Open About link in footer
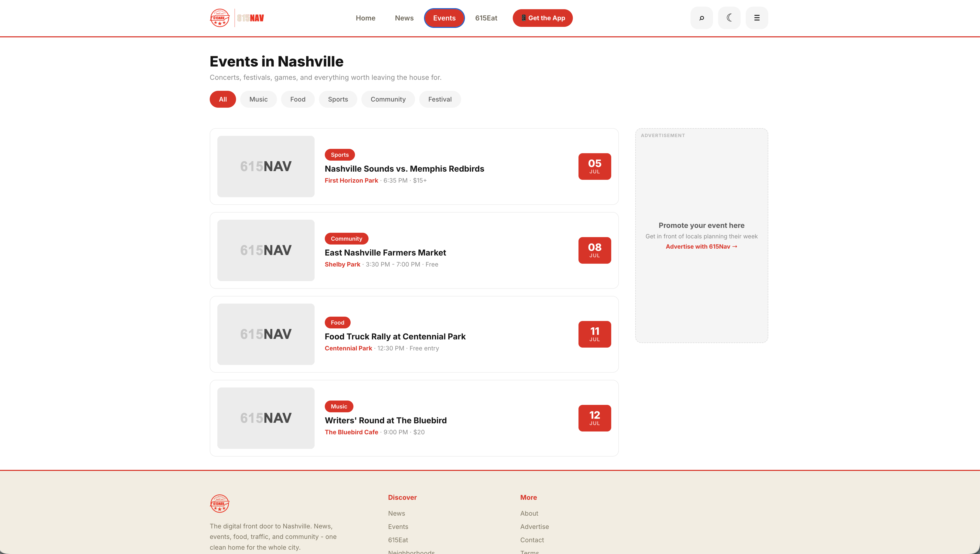 tap(529, 513)
